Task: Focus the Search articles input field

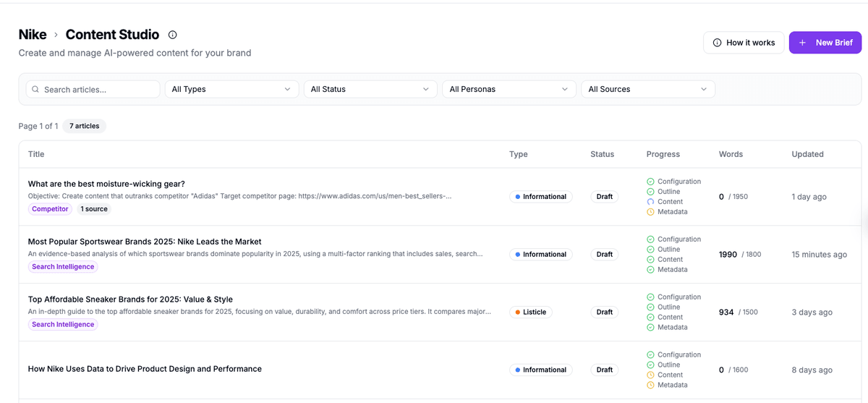Action: (x=98, y=90)
